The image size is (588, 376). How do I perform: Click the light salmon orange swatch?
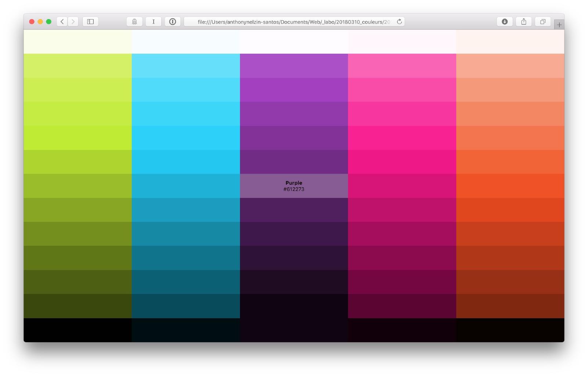510,66
